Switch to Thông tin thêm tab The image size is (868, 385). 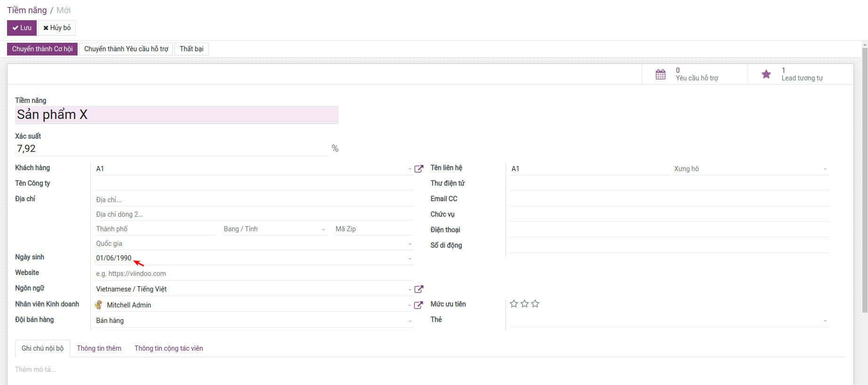tap(99, 348)
